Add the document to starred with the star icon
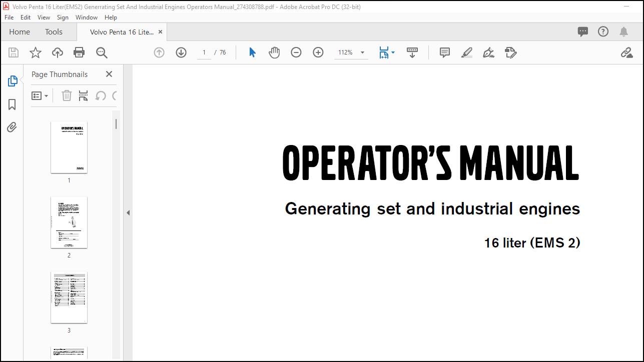This screenshot has height=362, width=644. (36, 52)
